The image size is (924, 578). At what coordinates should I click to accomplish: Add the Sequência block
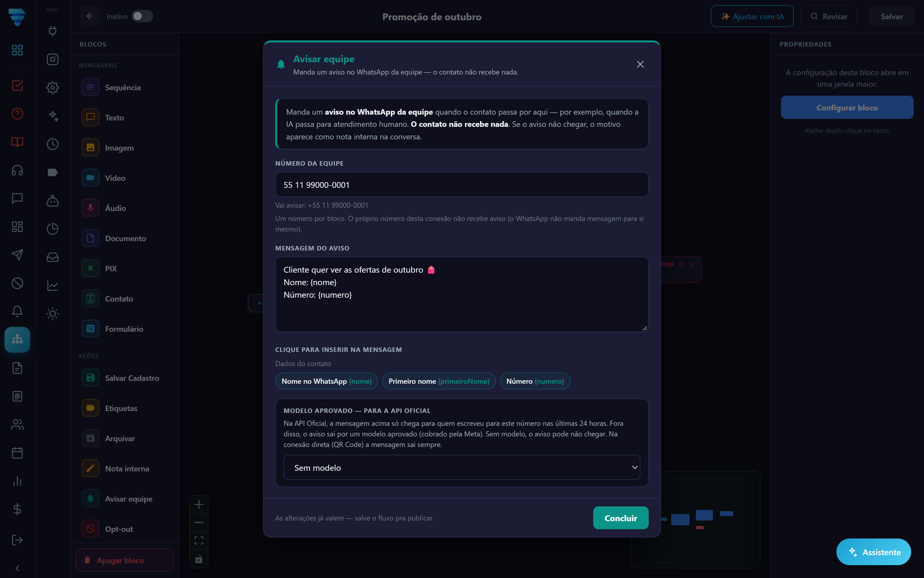tap(124, 87)
